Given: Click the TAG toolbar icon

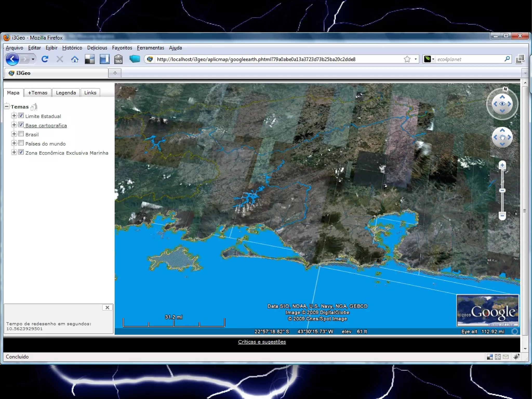Looking at the screenshot, I should point(118,59).
